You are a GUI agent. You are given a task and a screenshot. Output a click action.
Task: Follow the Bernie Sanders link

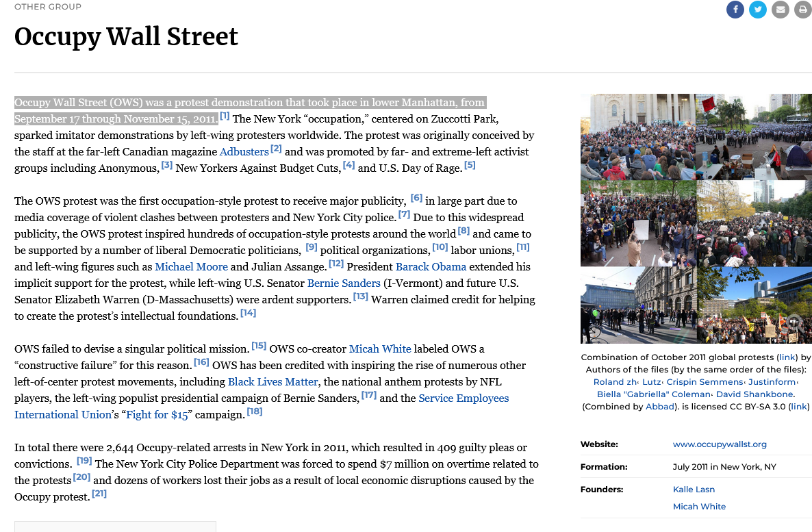coord(344,283)
